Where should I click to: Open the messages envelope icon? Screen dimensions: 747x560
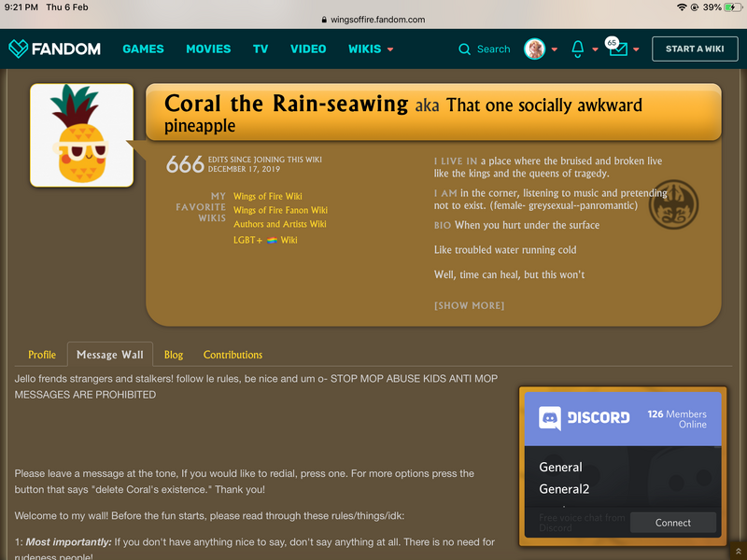pos(617,49)
